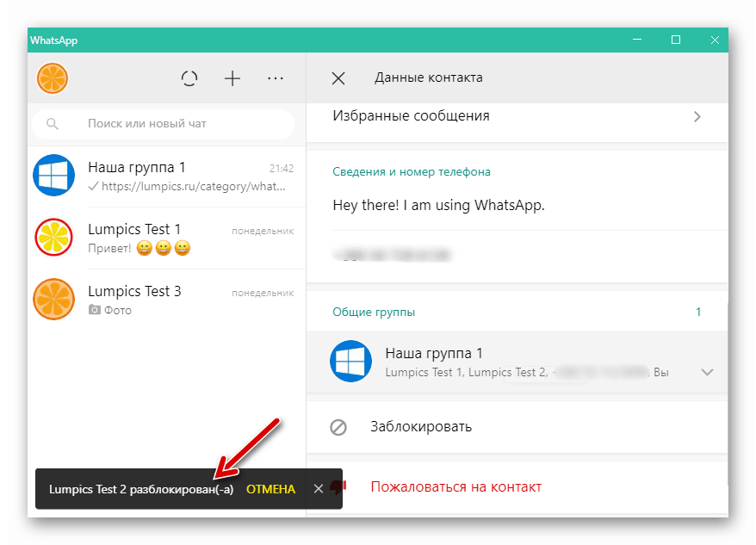
Task: Open the Общие группы section counter
Action: point(698,313)
